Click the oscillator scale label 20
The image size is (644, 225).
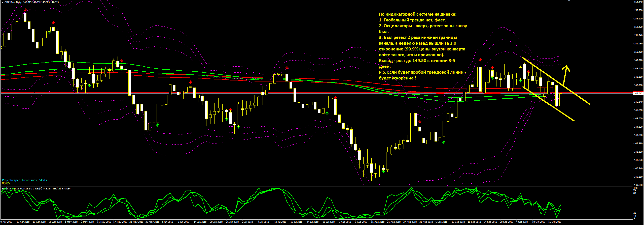click(635, 213)
